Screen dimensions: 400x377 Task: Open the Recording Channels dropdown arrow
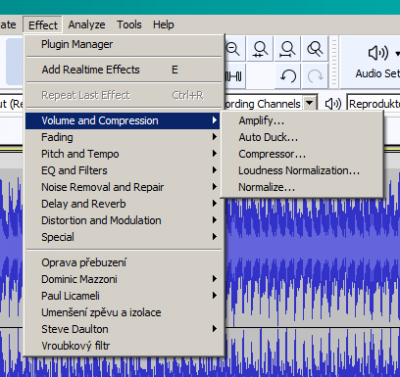pos(310,104)
